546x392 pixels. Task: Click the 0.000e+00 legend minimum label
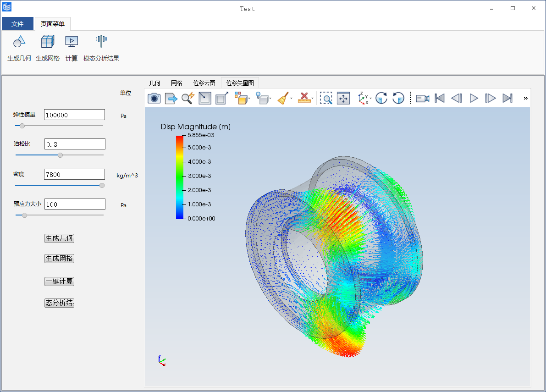[201, 219]
